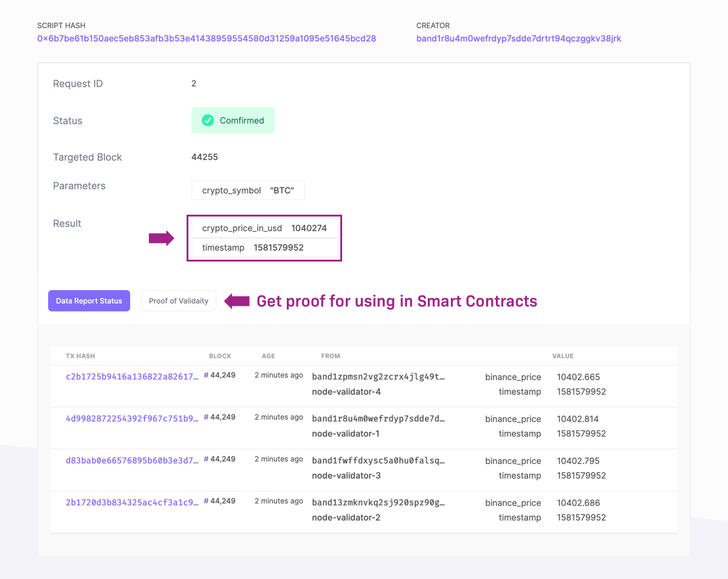Click sender address band1fwffdxysc5a0hu0falsq
The height and width of the screenshot is (579, 728).
tap(378, 460)
